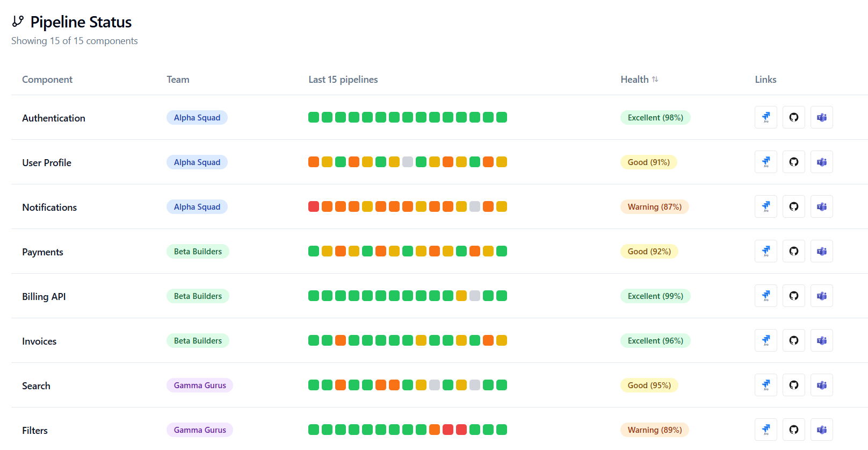Open GitHub repo for Filters

794,430
